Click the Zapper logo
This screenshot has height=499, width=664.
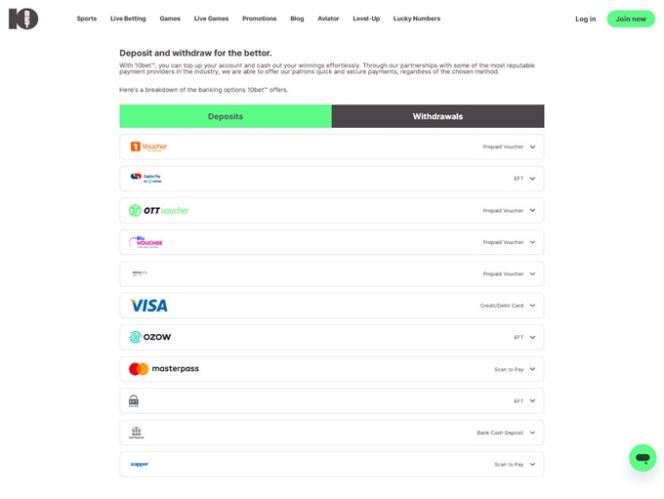tap(139, 464)
